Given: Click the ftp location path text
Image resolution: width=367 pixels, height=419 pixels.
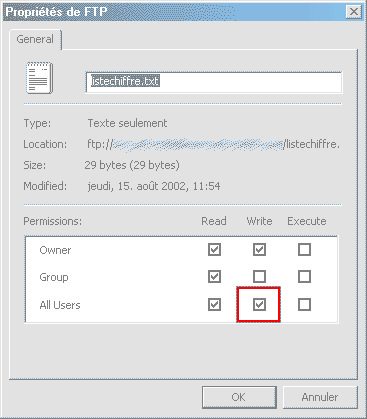Looking at the screenshot, I should click(213, 144).
